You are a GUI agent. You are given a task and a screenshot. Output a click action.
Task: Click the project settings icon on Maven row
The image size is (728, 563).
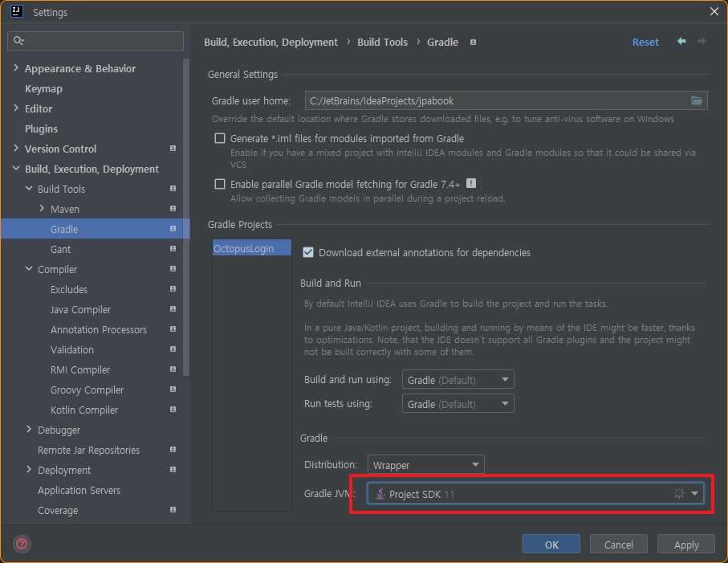[x=173, y=209]
